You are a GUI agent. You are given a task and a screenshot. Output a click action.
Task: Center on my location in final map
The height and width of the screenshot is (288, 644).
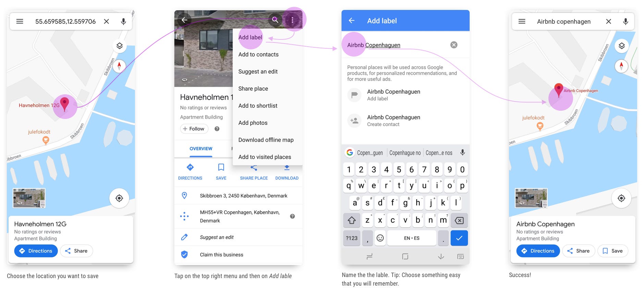(x=621, y=198)
